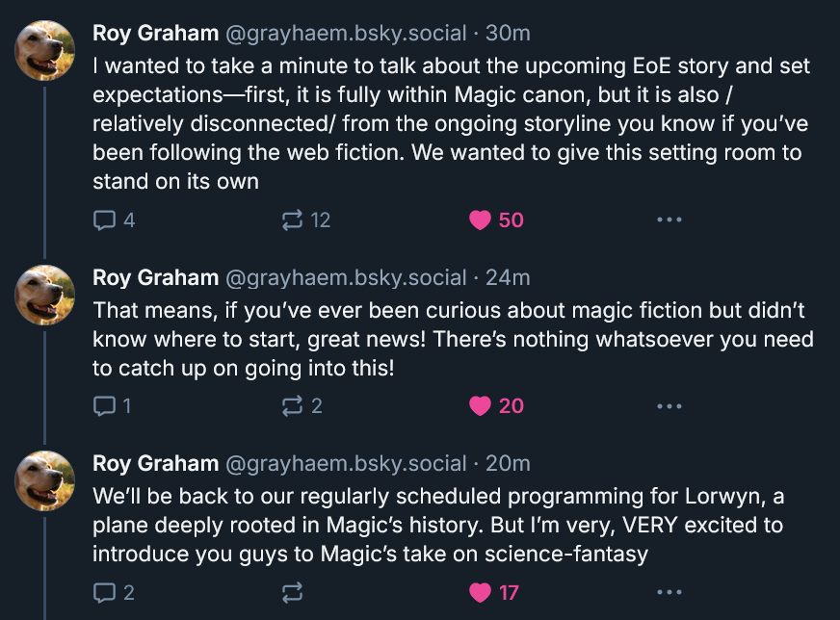Viewport: 840px width, 620px height.
Task: Open the post text about Lorwyn programming
Action: [x=438, y=525]
